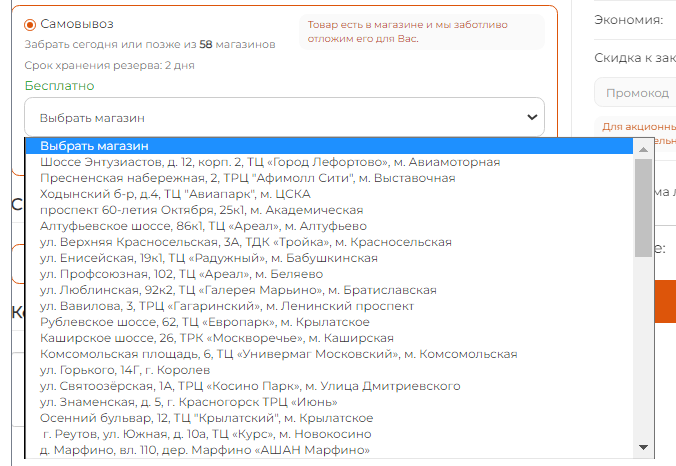Pick ул. Люблинская ТЦ Галерея Марьино

click(238, 290)
